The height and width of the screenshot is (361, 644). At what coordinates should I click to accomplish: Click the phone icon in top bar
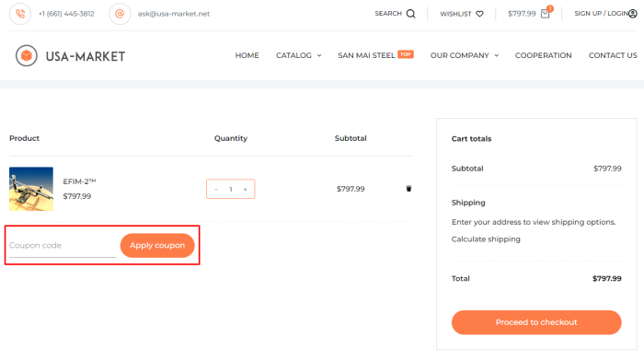tap(20, 14)
